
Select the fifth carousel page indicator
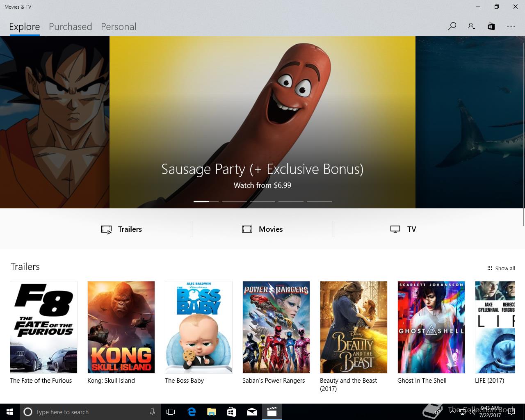click(x=319, y=201)
